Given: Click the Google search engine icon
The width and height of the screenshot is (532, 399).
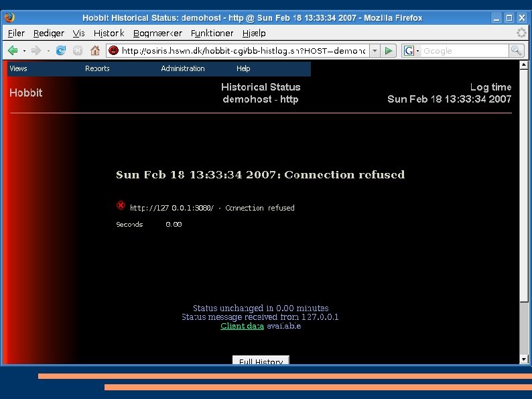Looking at the screenshot, I should (x=409, y=51).
